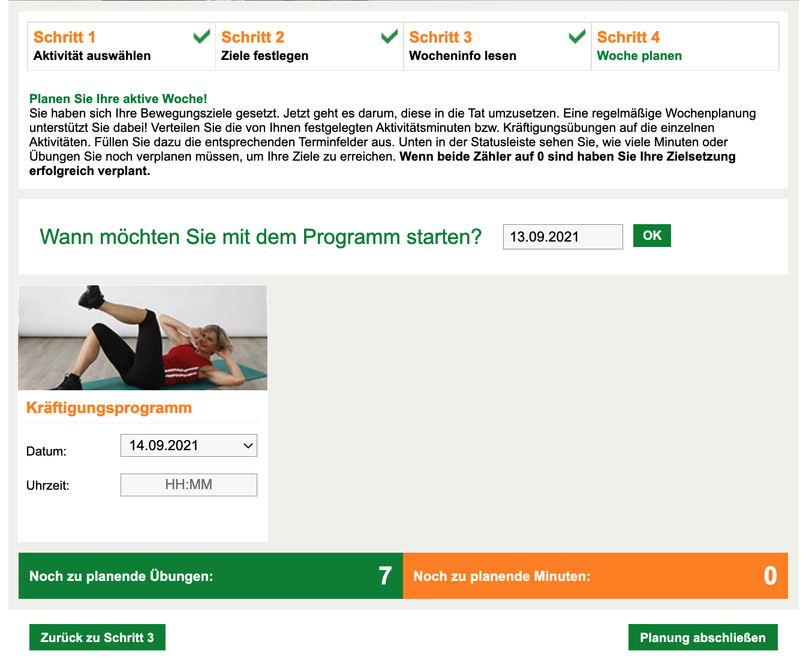Image resolution: width=812 pixels, height=663 pixels.
Task: Click the Noch zu planende Minuten counter
Action: pyautogui.click(x=596, y=575)
